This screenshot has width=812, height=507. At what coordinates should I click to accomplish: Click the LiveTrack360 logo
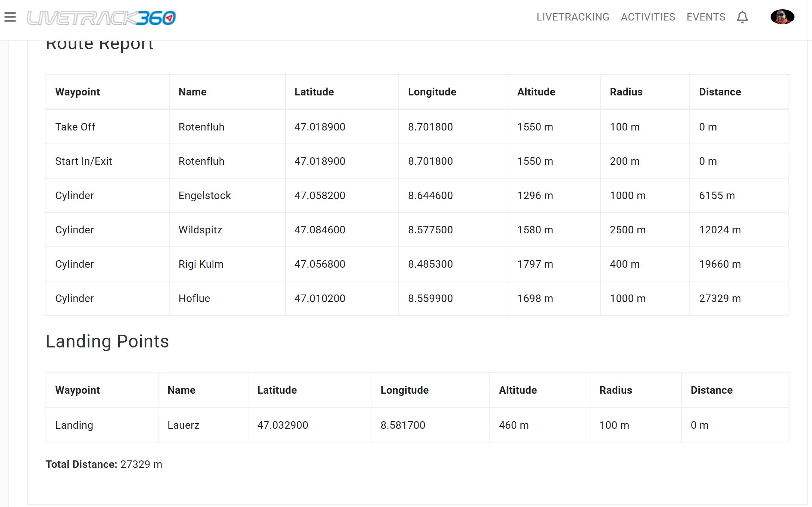pyautogui.click(x=101, y=18)
